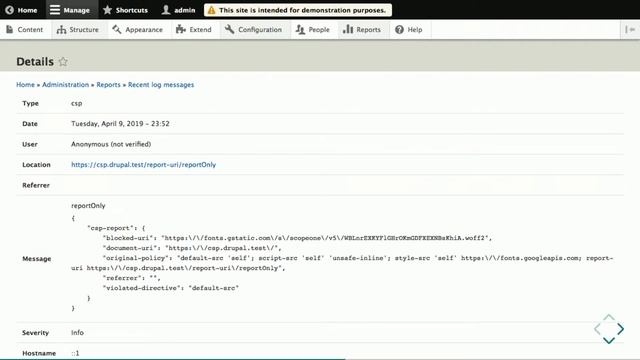Click the 'Anonymous (not verified)' user value

111,144
